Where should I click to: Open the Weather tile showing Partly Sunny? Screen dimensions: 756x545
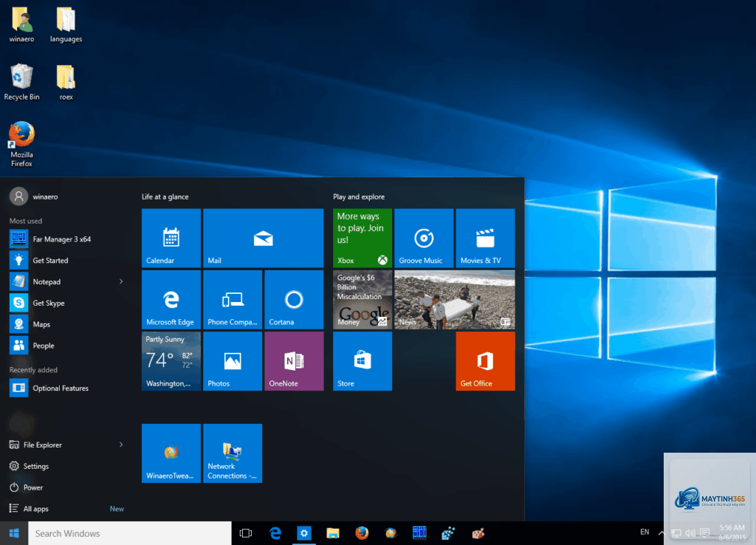(x=171, y=361)
